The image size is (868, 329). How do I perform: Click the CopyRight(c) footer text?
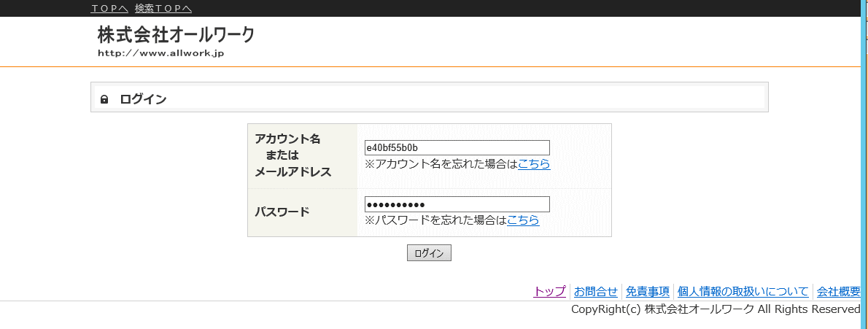coord(716,309)
